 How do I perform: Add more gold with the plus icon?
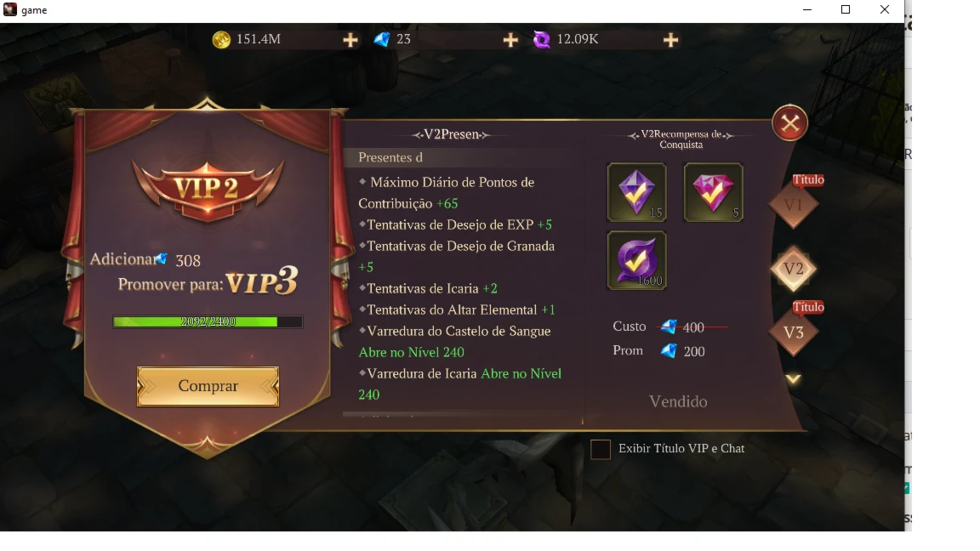(x=350, y=40)
